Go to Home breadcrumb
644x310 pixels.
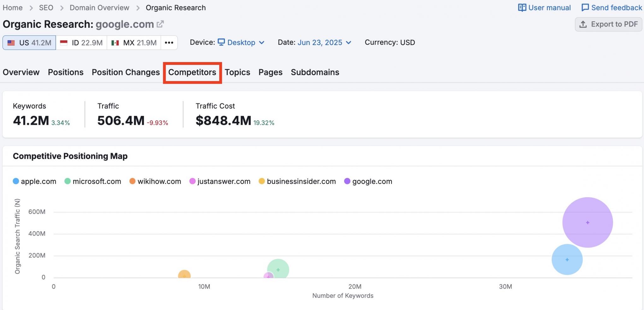pos(13,8)
